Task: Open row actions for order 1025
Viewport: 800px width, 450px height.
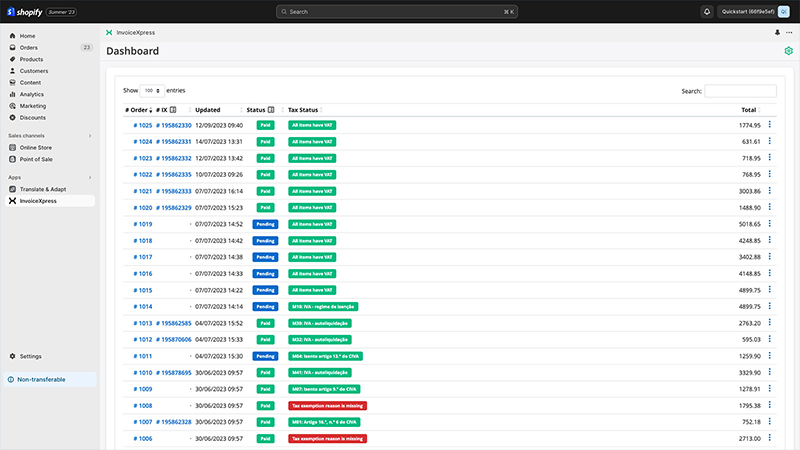Action: pos(769,124)
